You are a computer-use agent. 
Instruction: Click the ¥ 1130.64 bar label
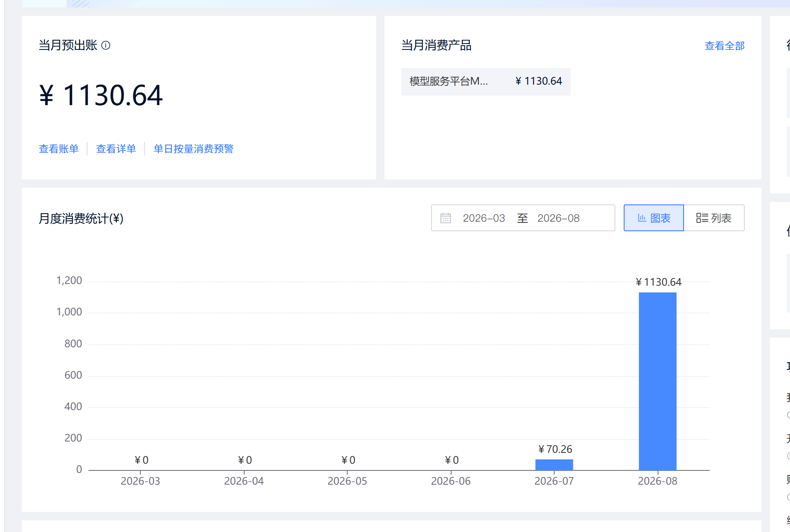click(658, 282)
